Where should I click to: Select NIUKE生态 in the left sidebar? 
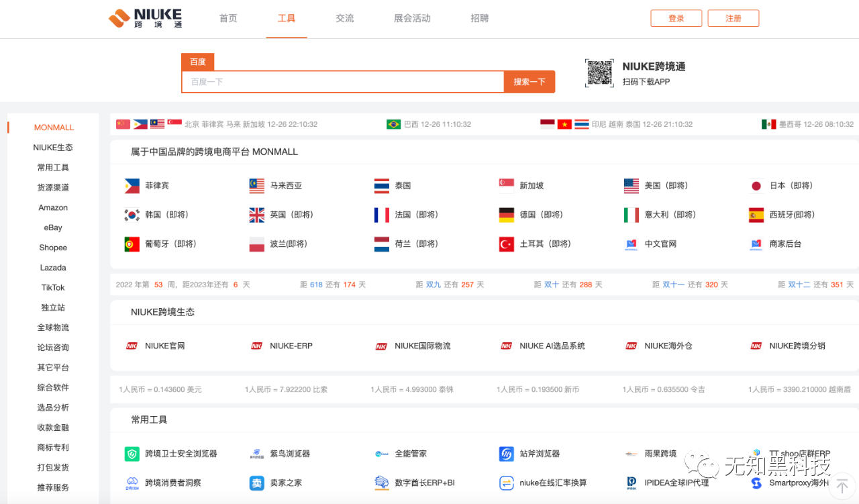(x=53, y=148)
